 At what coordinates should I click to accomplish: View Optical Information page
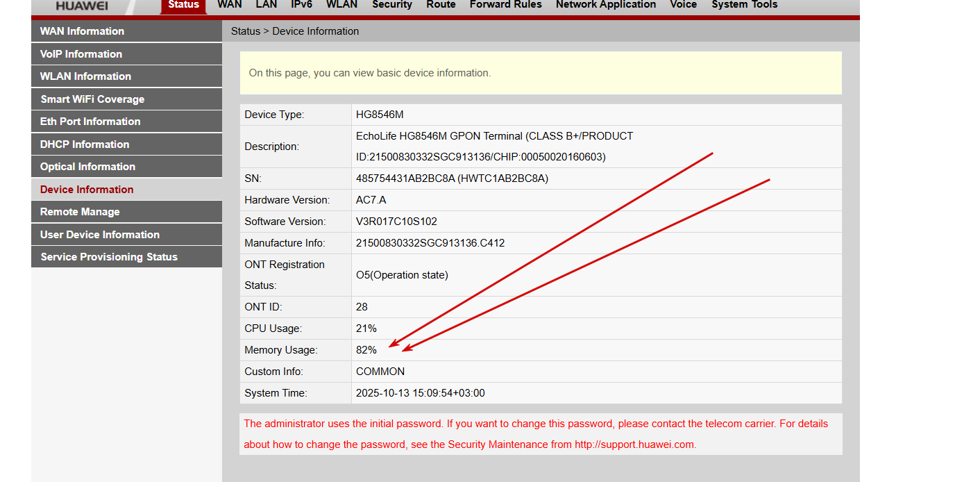click(x=126, y=167)
